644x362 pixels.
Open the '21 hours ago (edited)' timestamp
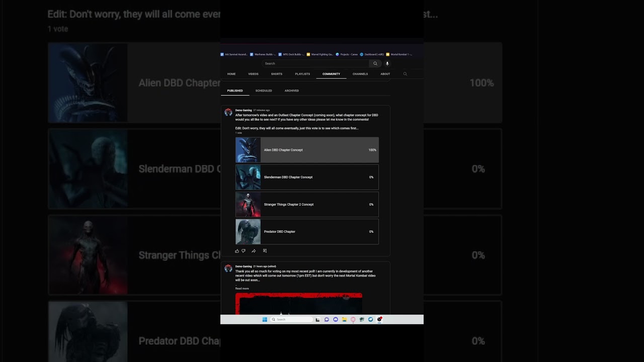(x=265, y=266)
